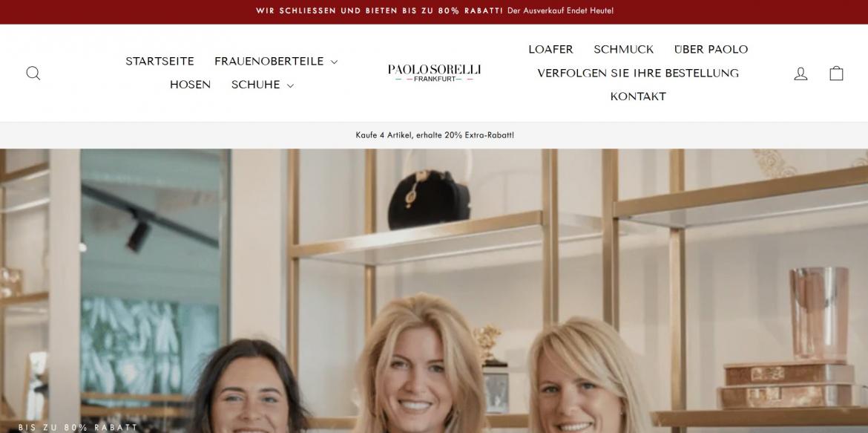Expand the Frauenoberteile dropdown chevron

click(334, 62)
